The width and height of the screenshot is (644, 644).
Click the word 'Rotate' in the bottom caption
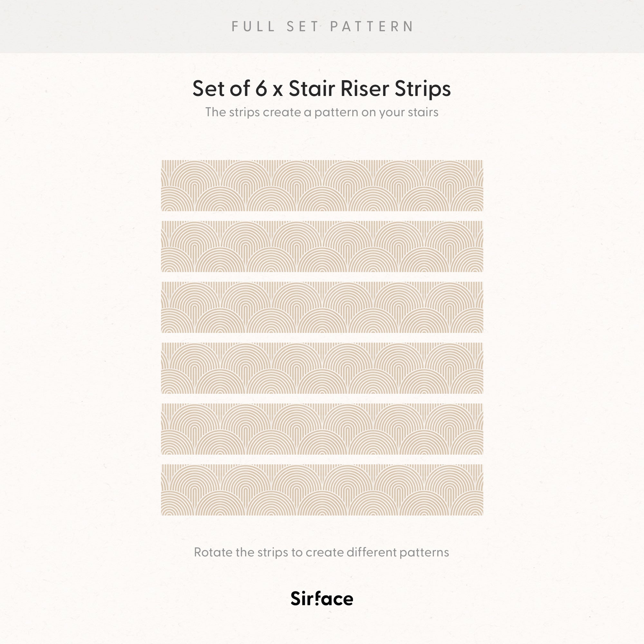[x=213, y=552]
